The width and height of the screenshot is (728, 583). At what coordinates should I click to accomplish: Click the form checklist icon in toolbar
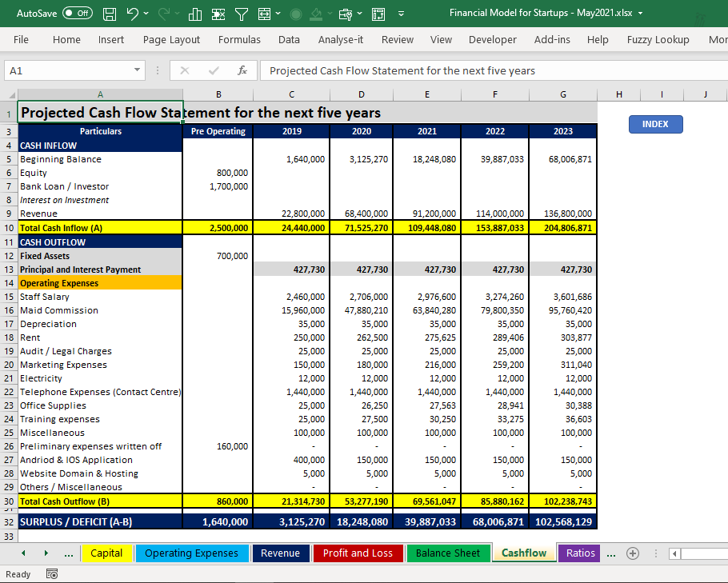pos(378,14)
